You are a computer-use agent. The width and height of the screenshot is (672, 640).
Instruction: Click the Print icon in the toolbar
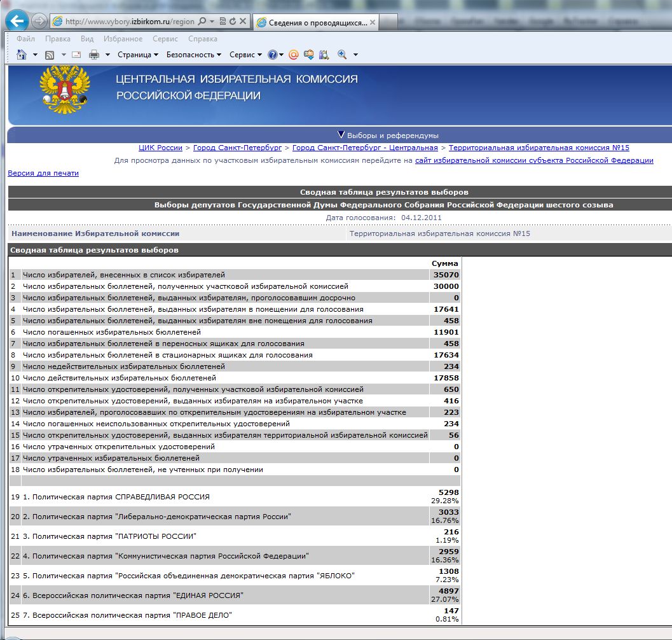point(94,55)
